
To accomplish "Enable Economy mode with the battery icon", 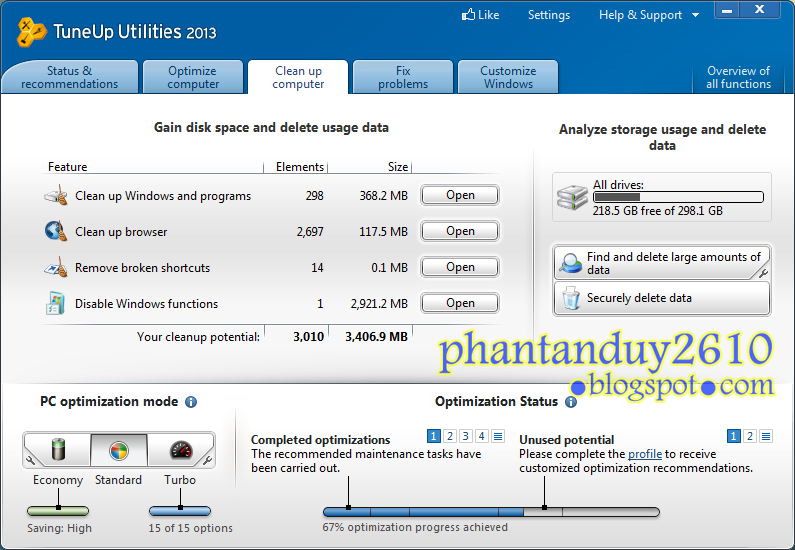I will (x=59, y=450).
